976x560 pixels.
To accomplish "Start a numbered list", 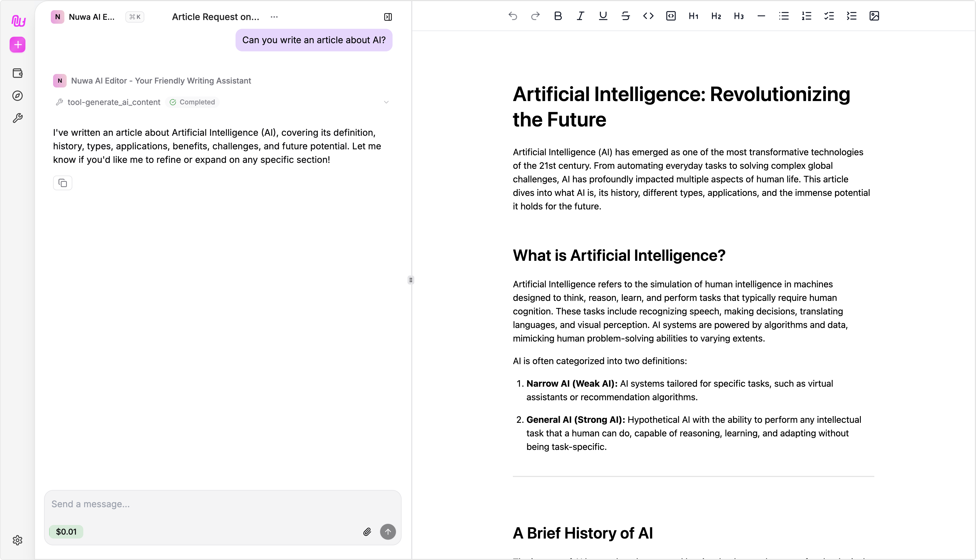I will pyautogui.click(x=806, y=16).
